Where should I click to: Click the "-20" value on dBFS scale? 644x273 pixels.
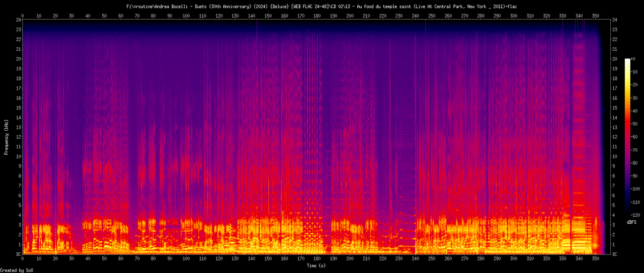pyautogui.click(x=635, y=85)
